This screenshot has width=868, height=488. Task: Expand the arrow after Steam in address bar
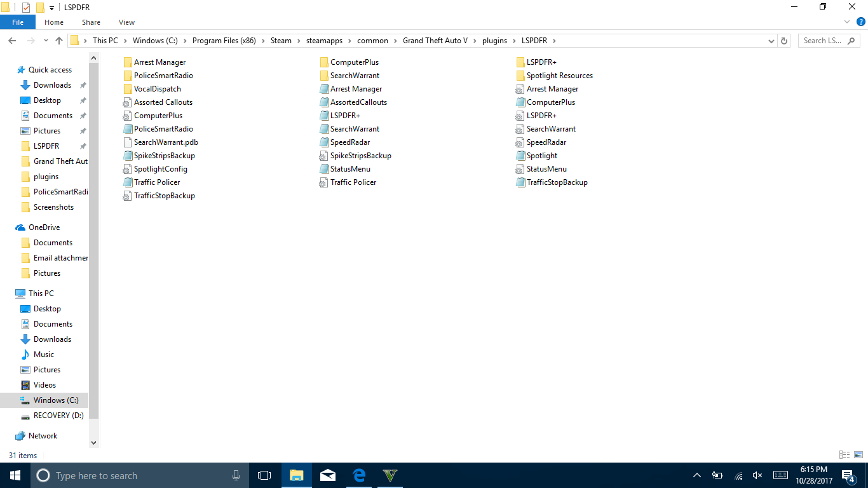click(299, 41)
